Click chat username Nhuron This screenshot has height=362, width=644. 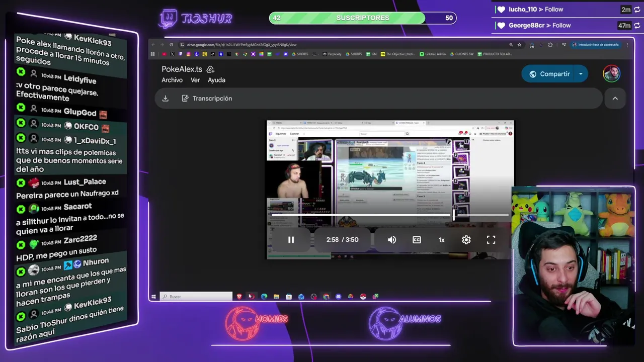(96, 262)
